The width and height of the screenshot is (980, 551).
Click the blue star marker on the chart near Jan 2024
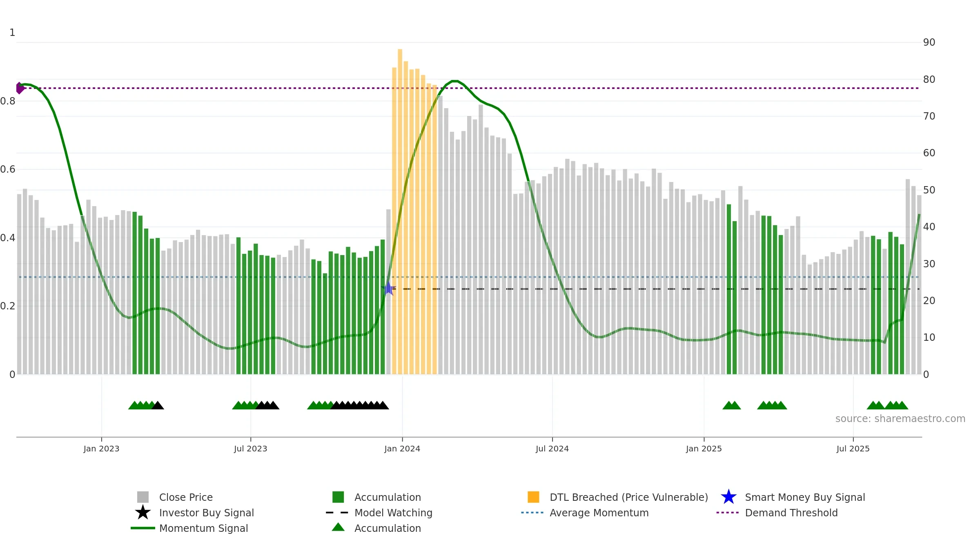[x=388, y=289]
